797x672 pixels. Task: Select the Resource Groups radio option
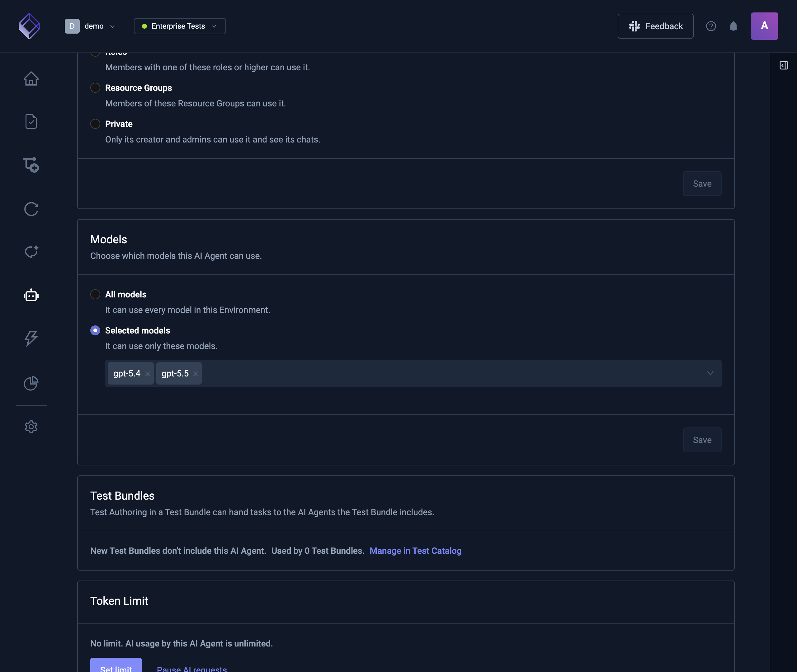coord(95,88)
